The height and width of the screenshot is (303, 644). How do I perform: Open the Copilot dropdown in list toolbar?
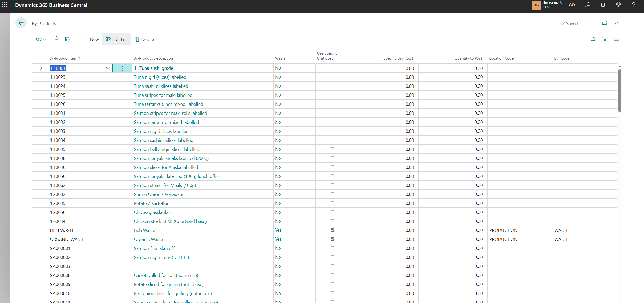(x=41, y=39)
